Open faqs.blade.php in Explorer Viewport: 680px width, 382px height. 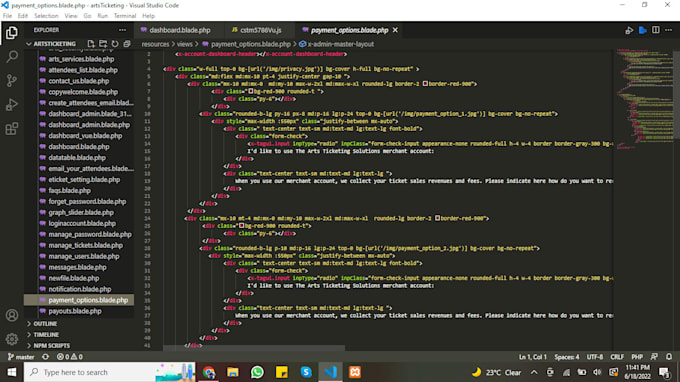click(x=69, y=190)
